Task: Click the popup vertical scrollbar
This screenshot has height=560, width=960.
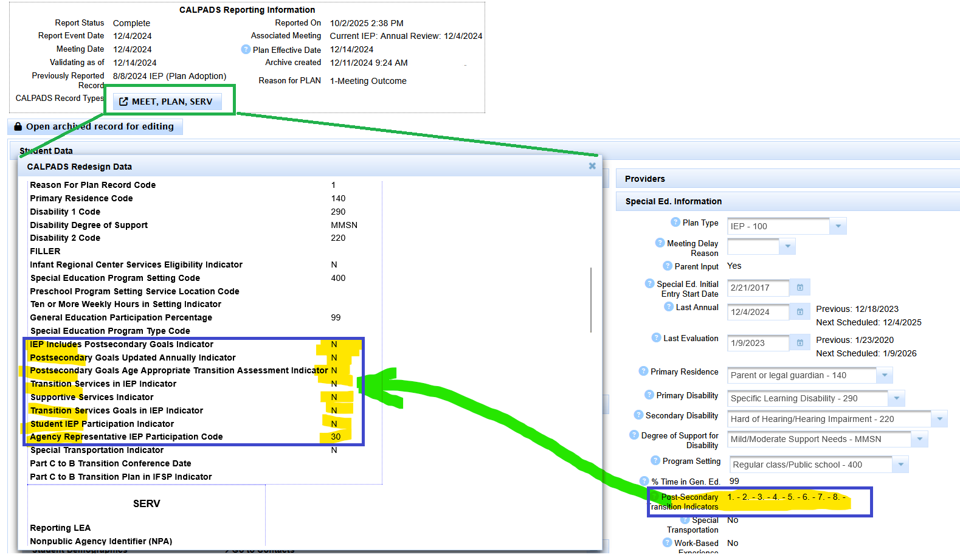Action: tap(591, 300)
